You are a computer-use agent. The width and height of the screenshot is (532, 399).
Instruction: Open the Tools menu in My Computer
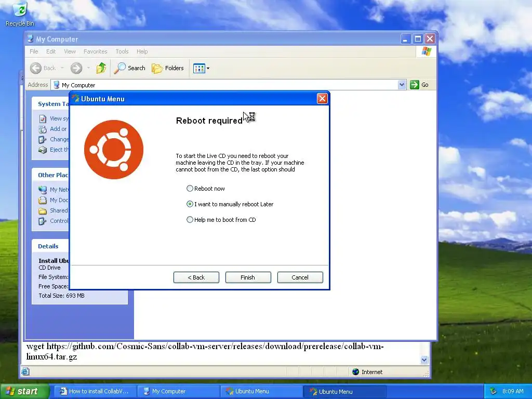click(122, 51)
